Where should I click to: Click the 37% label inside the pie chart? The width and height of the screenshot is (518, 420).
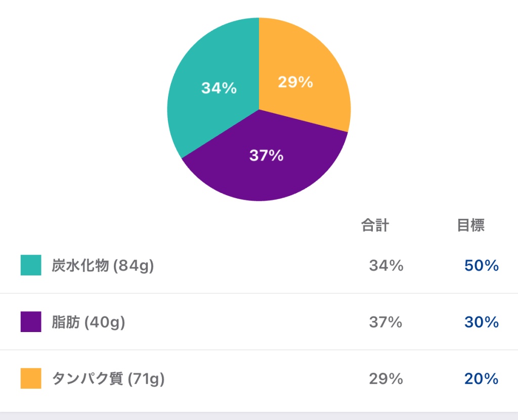tap(266, 155)
